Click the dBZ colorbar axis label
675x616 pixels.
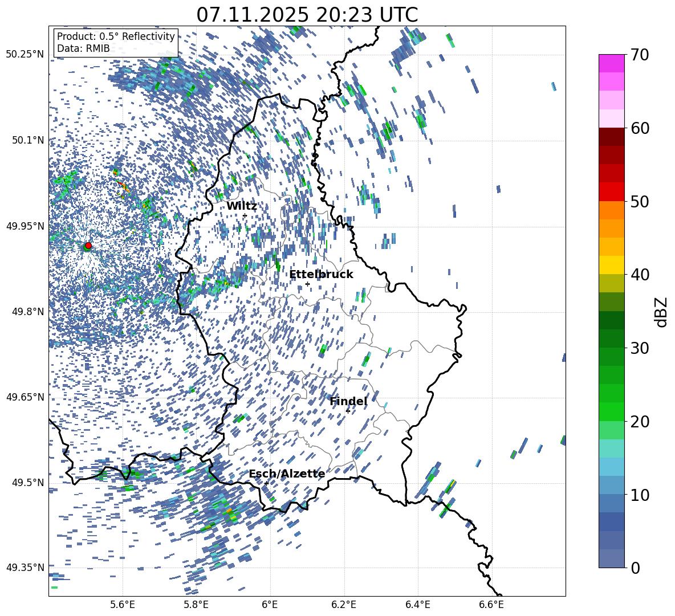661,312
